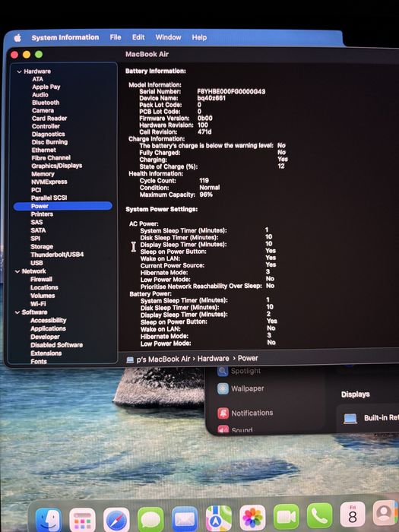
Task: Collapse the Hardware section chevron
Action: click(19, 71)
